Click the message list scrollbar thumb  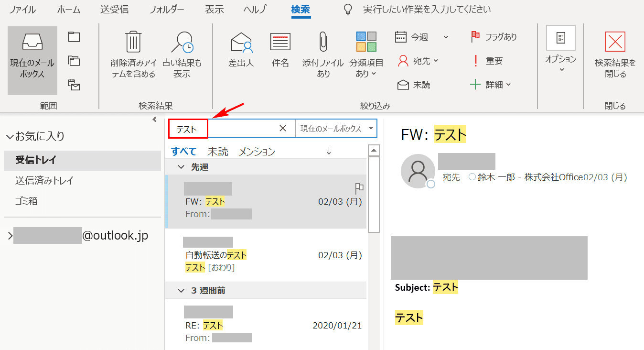tap(375, 194)
